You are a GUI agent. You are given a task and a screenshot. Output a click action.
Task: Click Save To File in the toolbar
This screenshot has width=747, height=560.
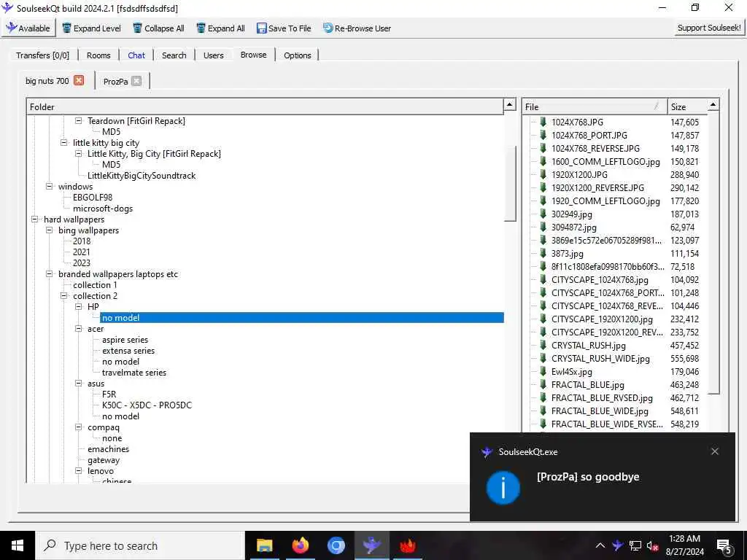(x=284, y=28)
